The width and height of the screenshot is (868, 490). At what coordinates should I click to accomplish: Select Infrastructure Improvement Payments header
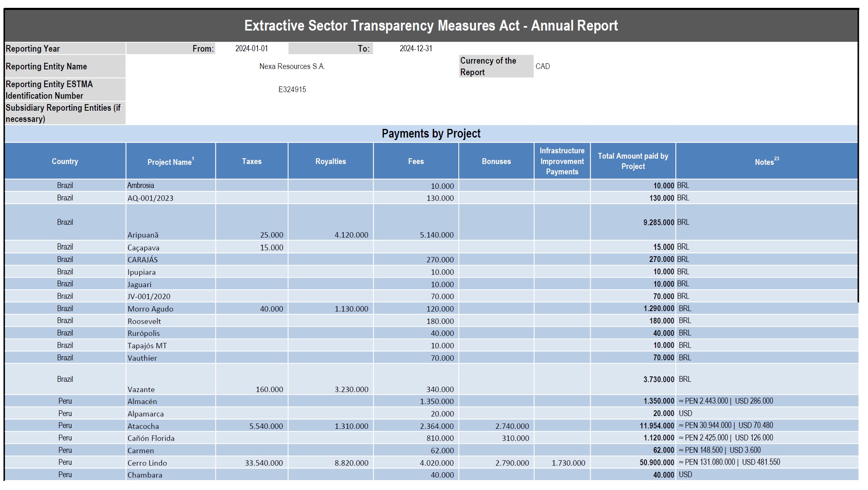coord(562,161)
